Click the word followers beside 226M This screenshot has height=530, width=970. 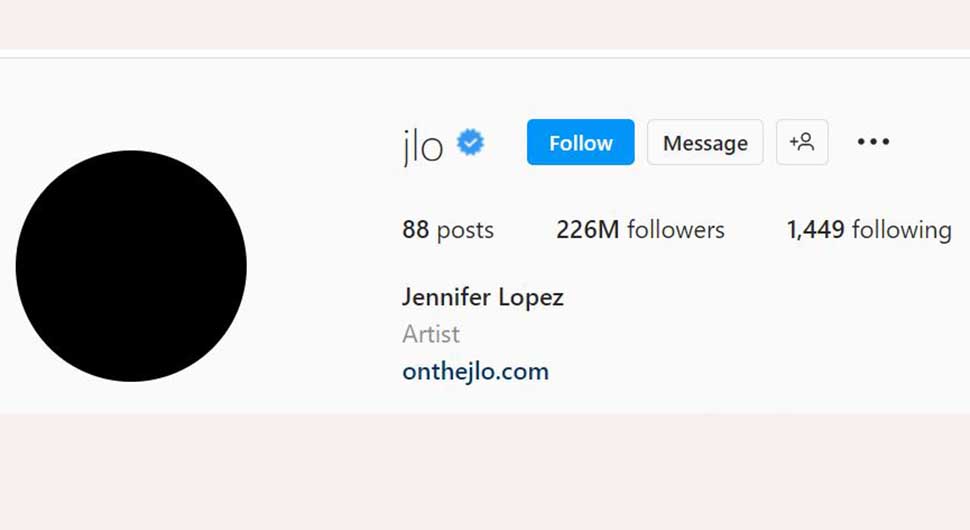click(x=676, y=229)
